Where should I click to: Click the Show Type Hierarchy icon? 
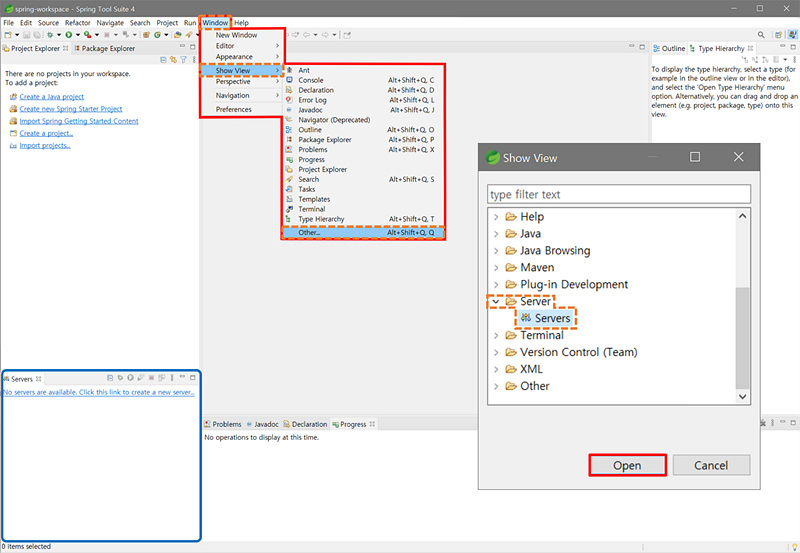(745, 60)
